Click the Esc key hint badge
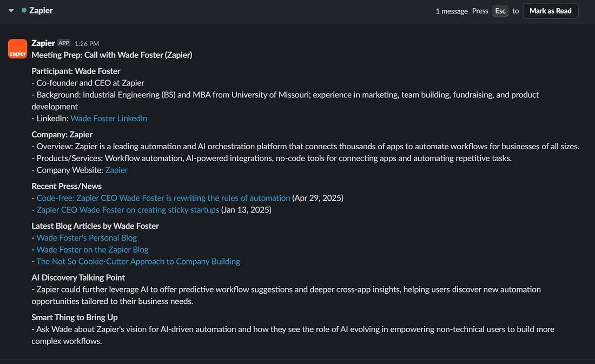The width and height of the screenshot is (595, 364). [x=500, y=11]
